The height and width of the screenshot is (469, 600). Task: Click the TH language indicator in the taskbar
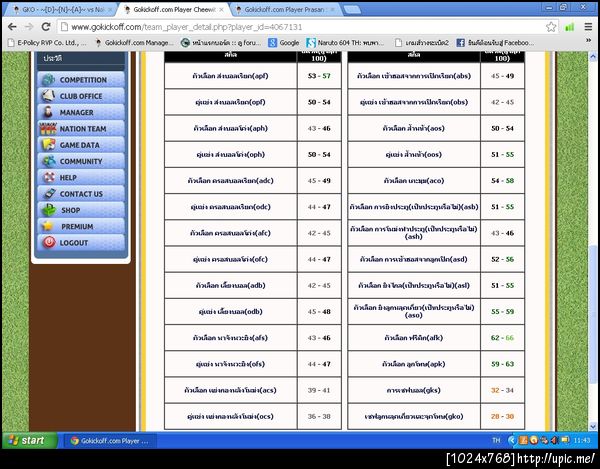coord(496,440)
